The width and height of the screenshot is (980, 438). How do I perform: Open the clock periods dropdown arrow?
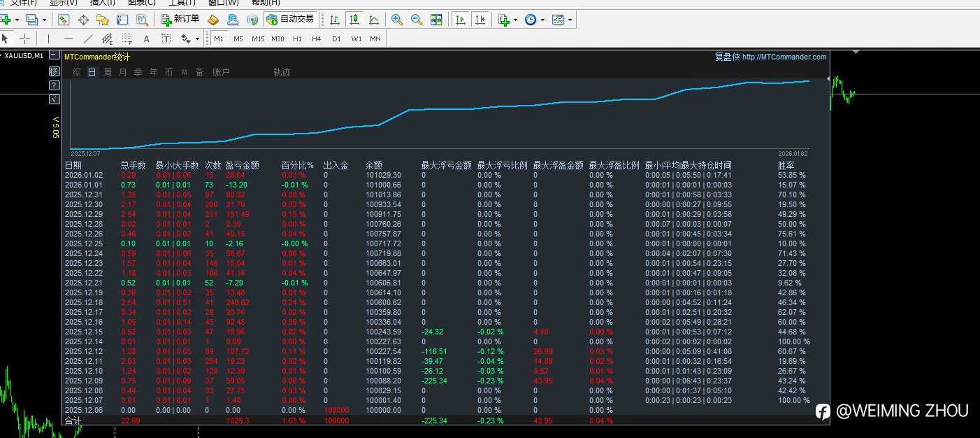click(x=542, y=20)
